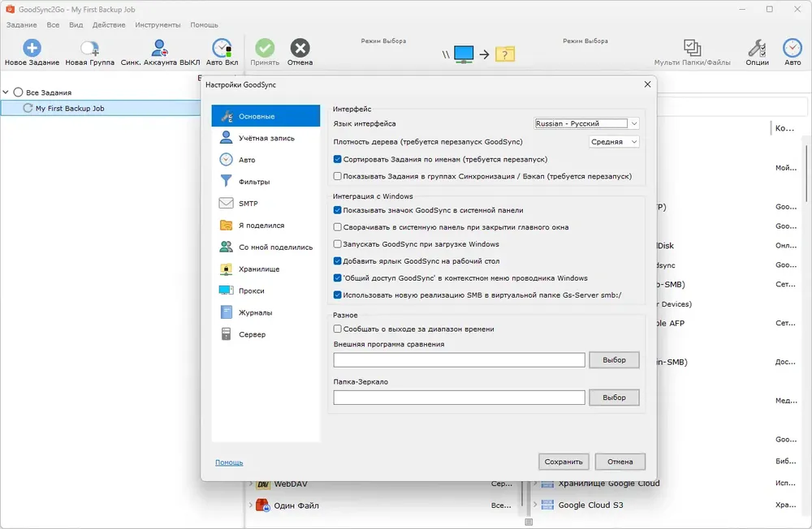Enable Сообщать о выходе за диапазон времени
The image size is (812, 529).
tap(337, 329)
